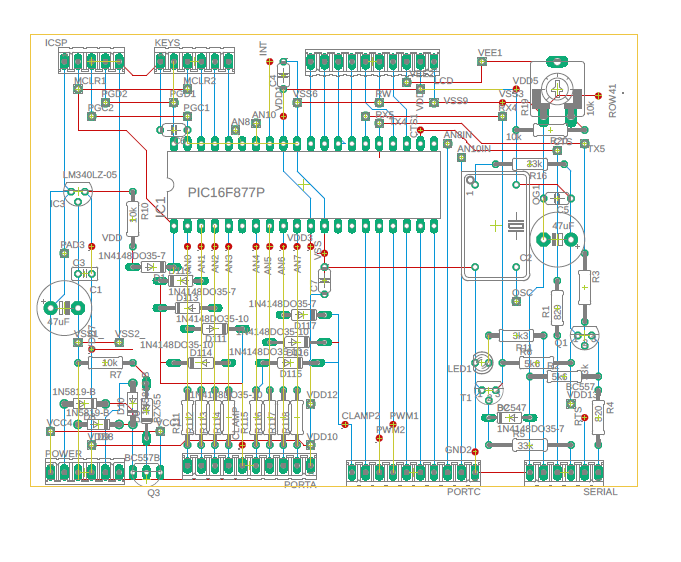
Task: Select the VDD5 label
Action: pyautogui.click(x=525, y=80)
